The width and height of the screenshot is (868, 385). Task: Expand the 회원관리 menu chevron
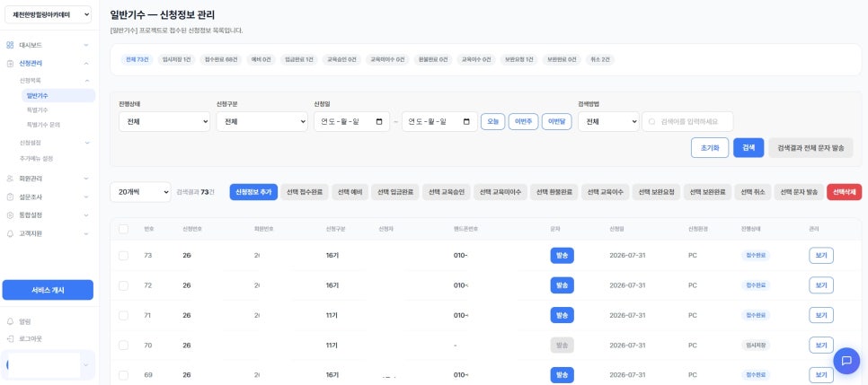click(x=85, y=179)
